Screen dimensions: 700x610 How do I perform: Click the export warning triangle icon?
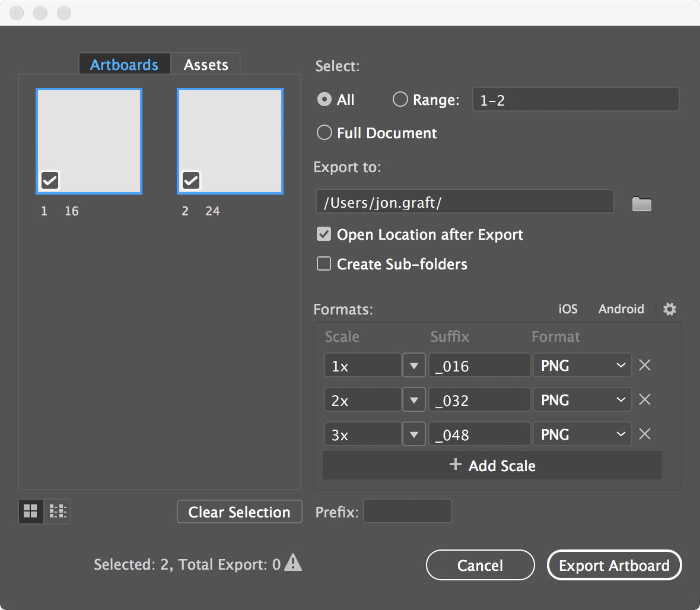click(293, 562)
